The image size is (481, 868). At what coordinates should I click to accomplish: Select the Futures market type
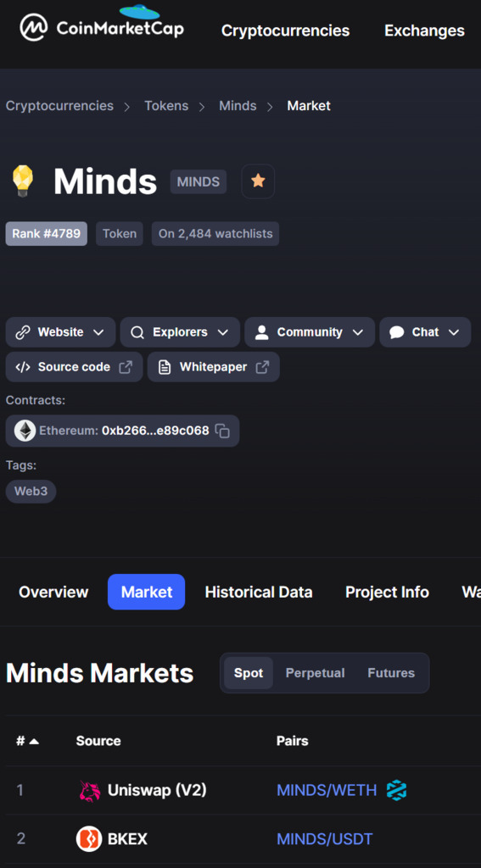pyautogui.click(x=391, y=673)
